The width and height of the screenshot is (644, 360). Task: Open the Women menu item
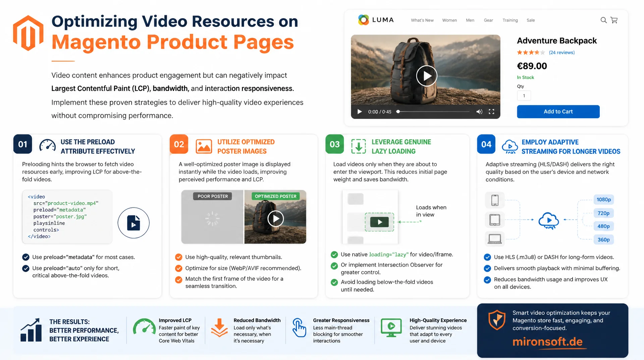pyautogui.click(x=449, y=20)
